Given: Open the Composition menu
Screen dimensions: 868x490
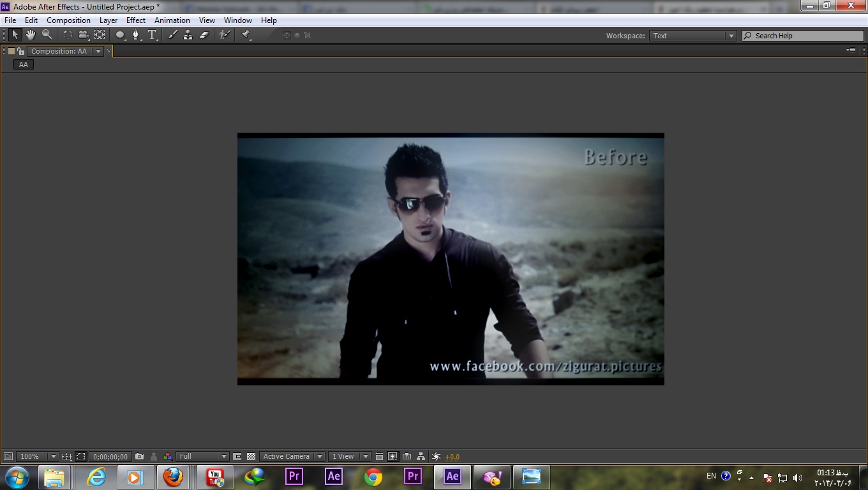Looking at the screenshot, I should 68,20.
